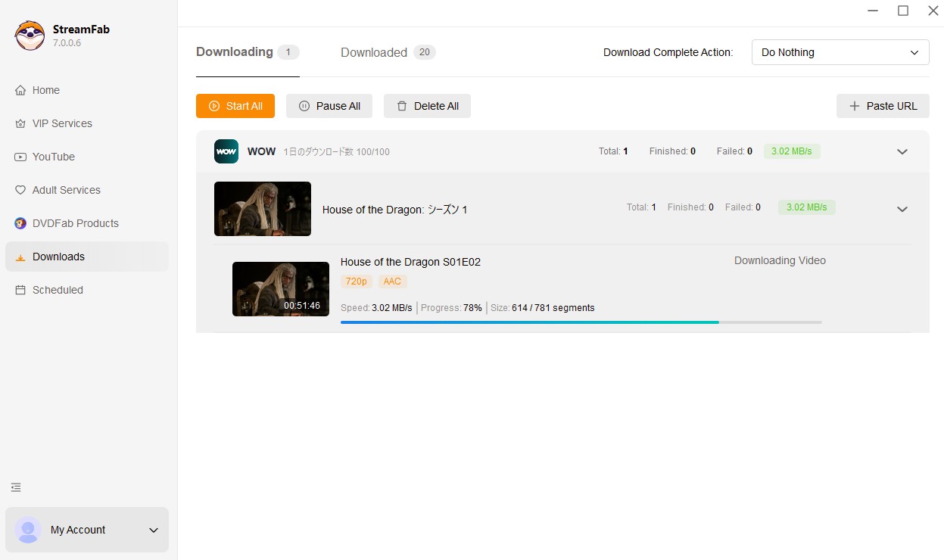Select DVDFab Products in the sidebar
944x560 pixels.
click(x=75, y=223)
